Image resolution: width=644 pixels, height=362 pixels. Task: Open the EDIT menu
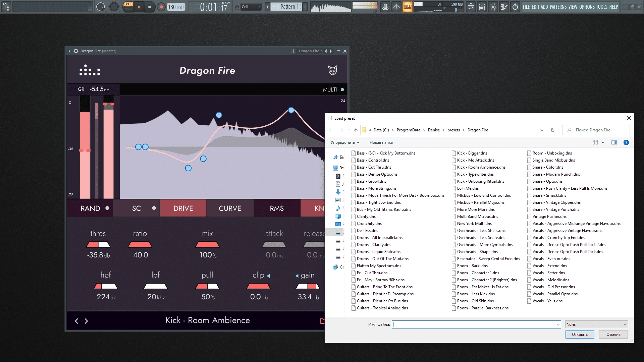[x=535, y=7]
